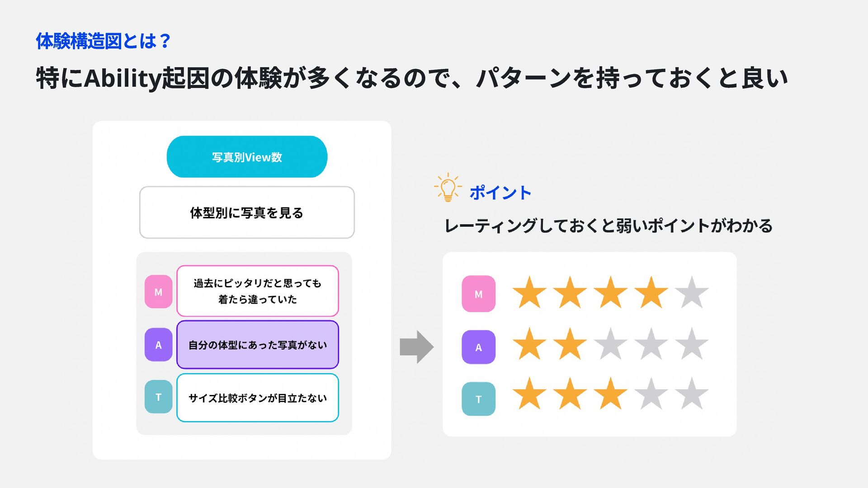Select the 体型別に写真を見る box
Screen dimensions: 868x488
coord(247,212)
